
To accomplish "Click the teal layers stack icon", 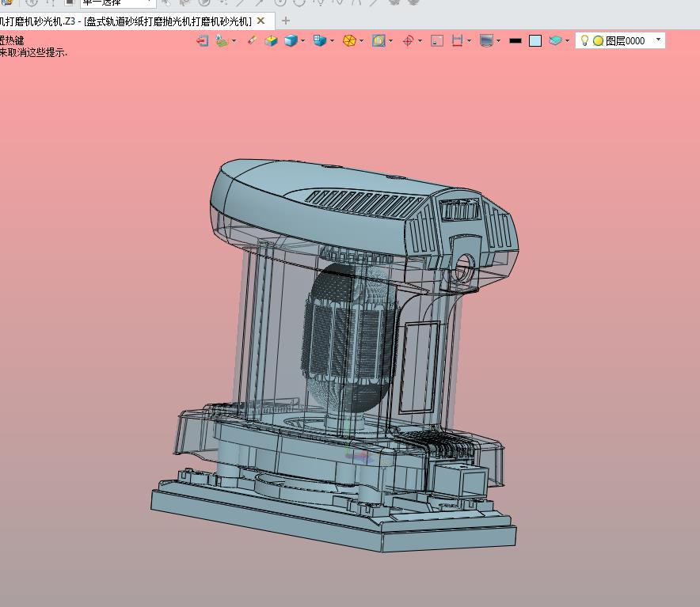I will (555, 40).
